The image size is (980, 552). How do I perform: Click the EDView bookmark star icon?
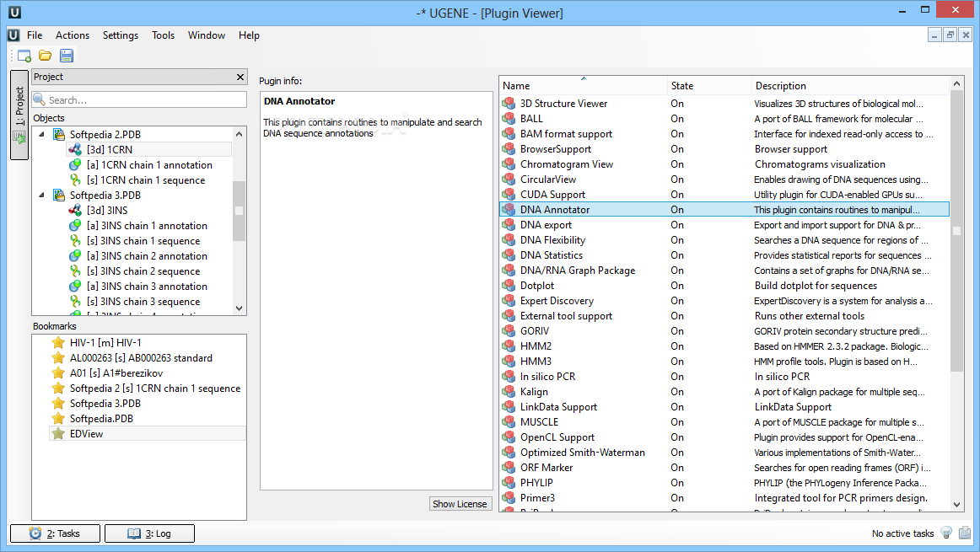58,433
